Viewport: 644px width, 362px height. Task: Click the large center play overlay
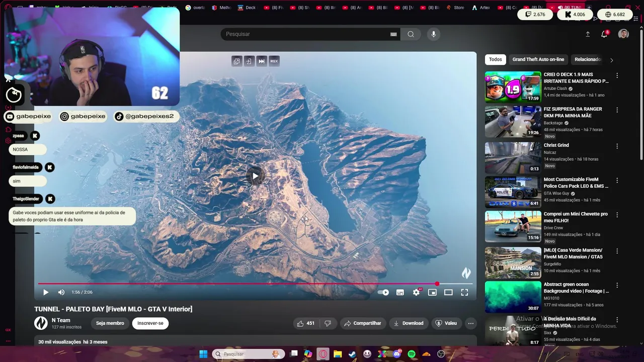coord(256,176)
